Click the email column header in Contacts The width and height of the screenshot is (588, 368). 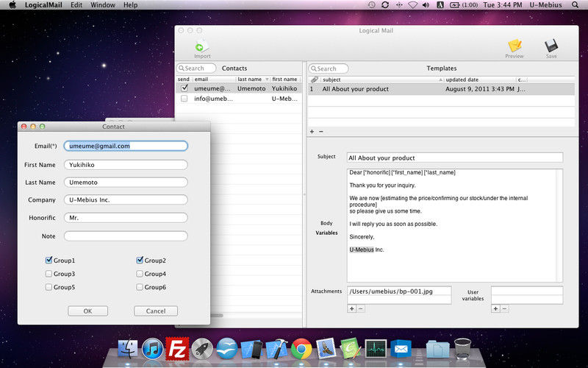tap(214, 79)
